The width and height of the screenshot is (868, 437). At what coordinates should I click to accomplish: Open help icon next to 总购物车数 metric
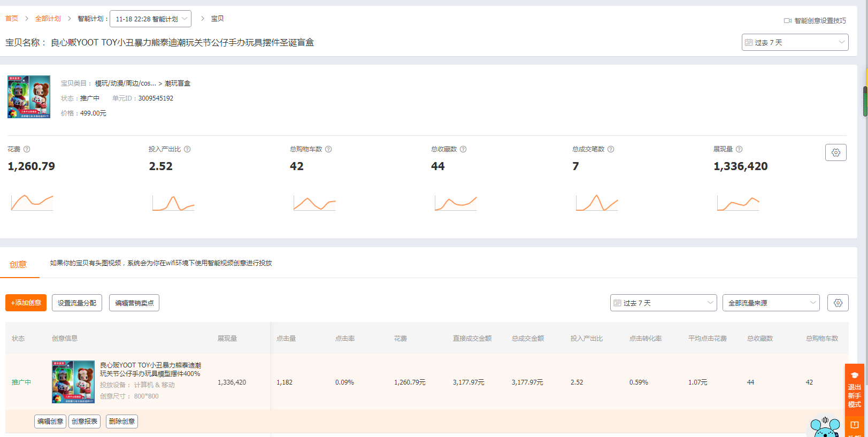click(x=328, y=149)
